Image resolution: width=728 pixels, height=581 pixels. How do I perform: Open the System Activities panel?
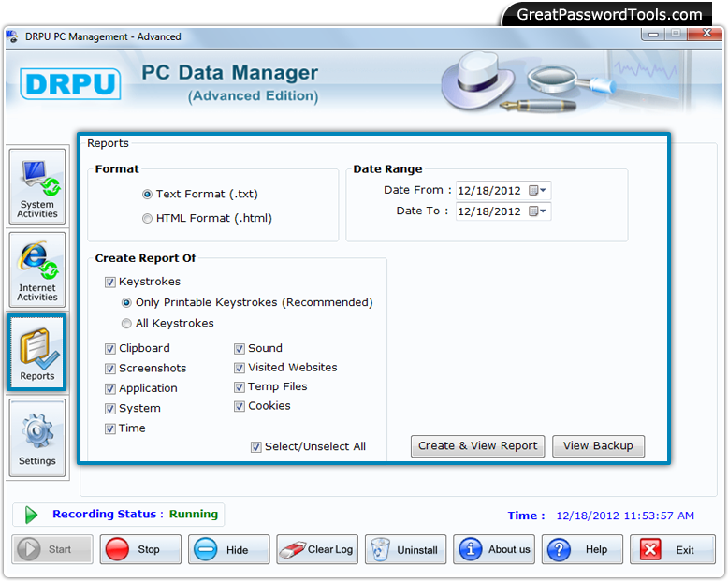[37, 187]
